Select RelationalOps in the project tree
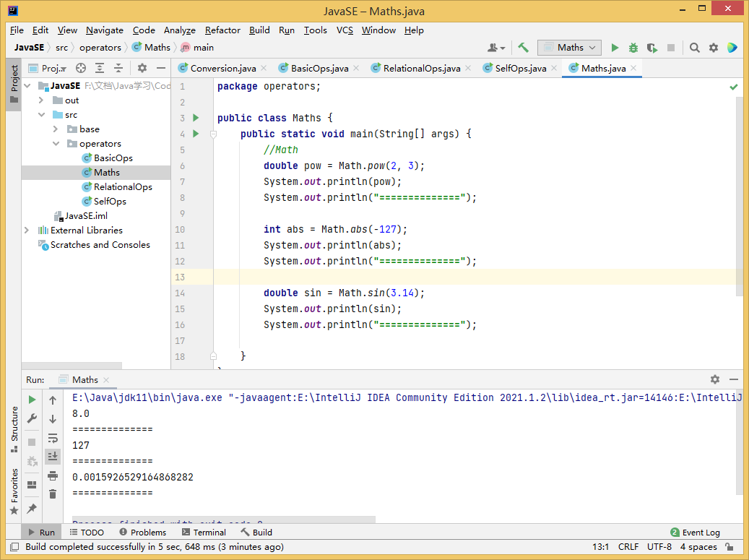 click(123, 187)
